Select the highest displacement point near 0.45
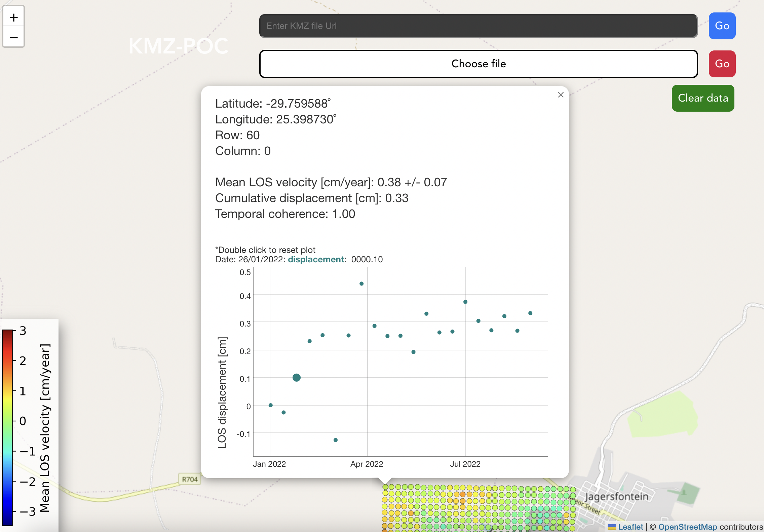Screen dimensions: 764x532 (x=361, y=283)
